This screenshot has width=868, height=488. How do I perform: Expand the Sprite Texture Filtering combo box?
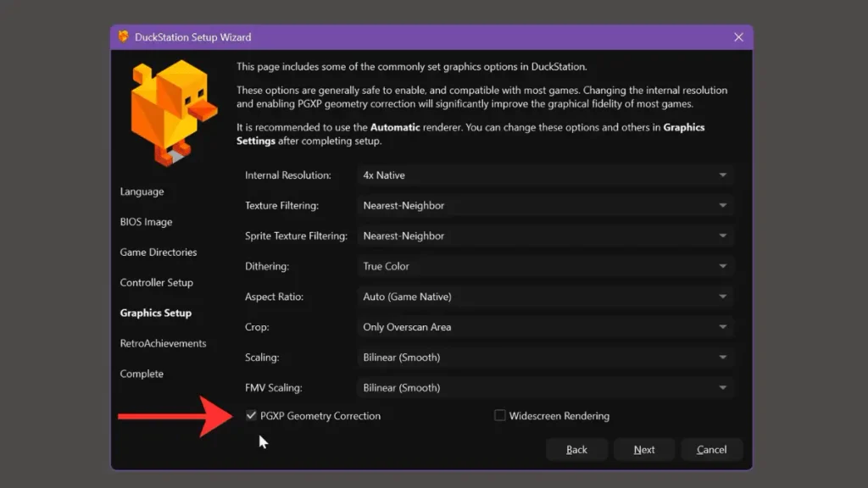point(545,236)
